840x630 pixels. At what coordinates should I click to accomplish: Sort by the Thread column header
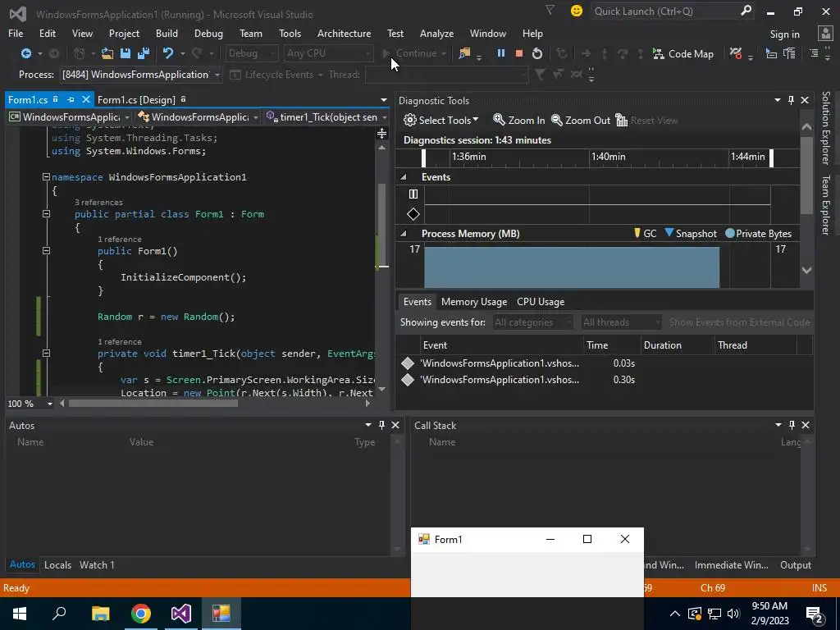(756, 345)
